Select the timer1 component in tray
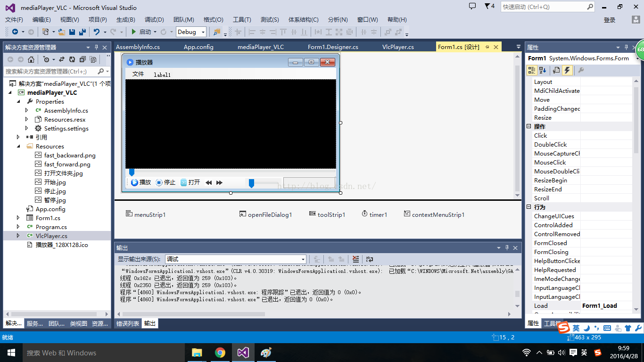 pyautogui.click(x=374, y=214)
